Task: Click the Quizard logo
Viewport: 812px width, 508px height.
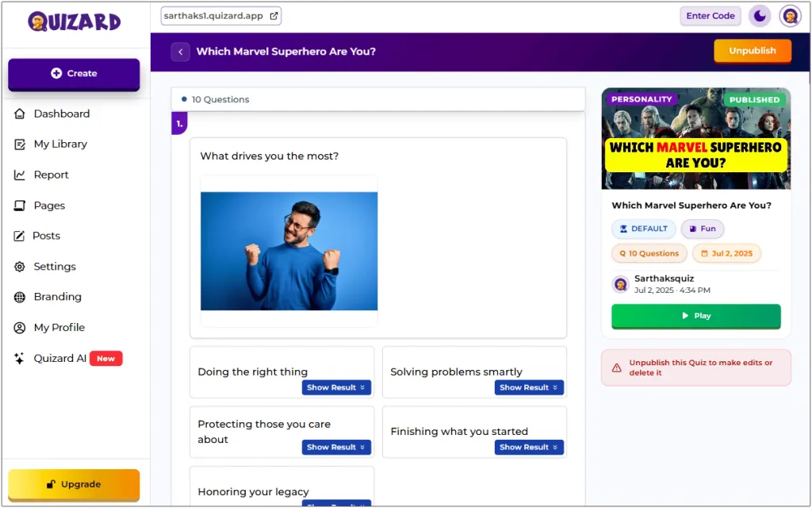Action: click(x=74, y=21)
